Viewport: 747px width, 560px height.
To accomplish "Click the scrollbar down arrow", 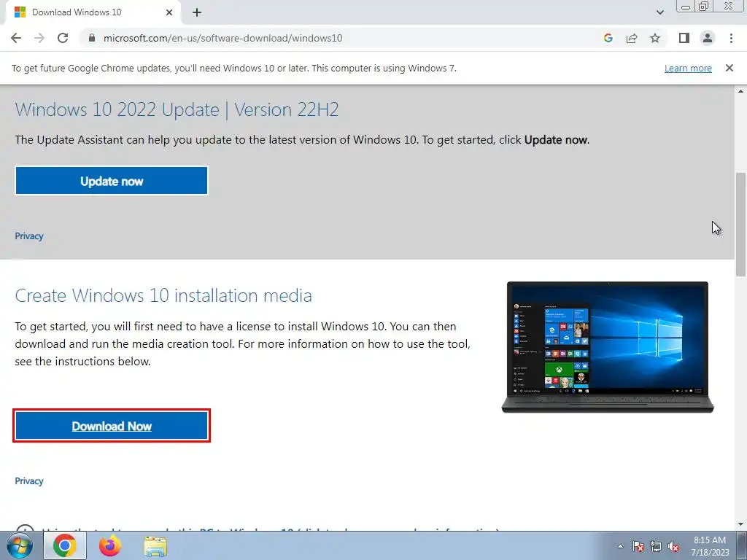I will [x=740, y=525].
